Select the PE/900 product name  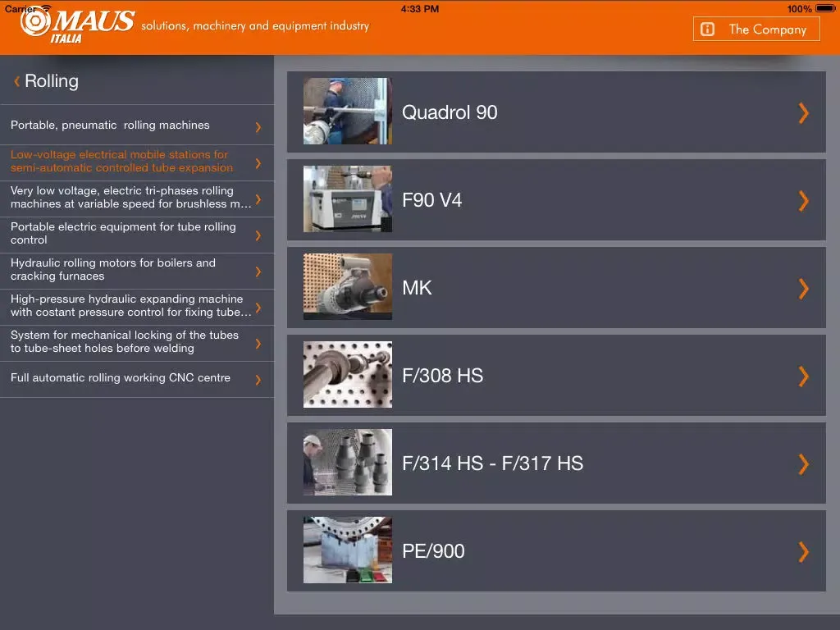point(433,551)
